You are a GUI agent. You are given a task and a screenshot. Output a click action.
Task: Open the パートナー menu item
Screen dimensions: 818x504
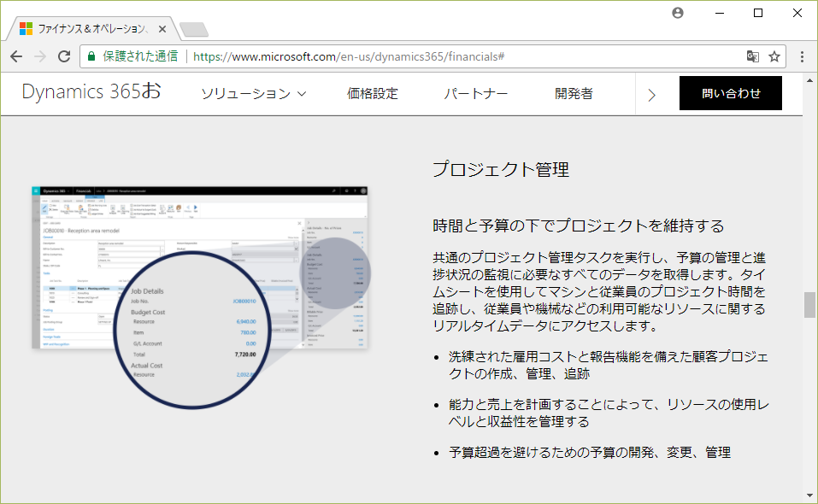(x=475, y=94)
